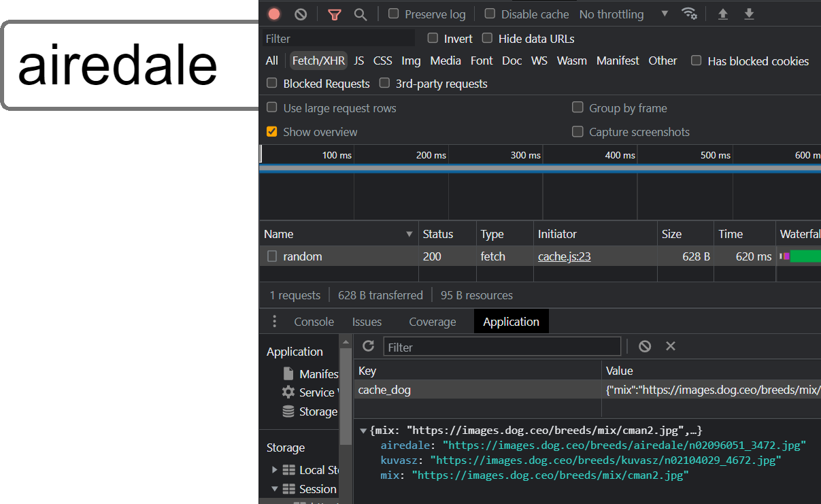The width and height of the screenshot is (821, 504).
Task: Enable Disable cache checkbox
Action: (490, 14)
